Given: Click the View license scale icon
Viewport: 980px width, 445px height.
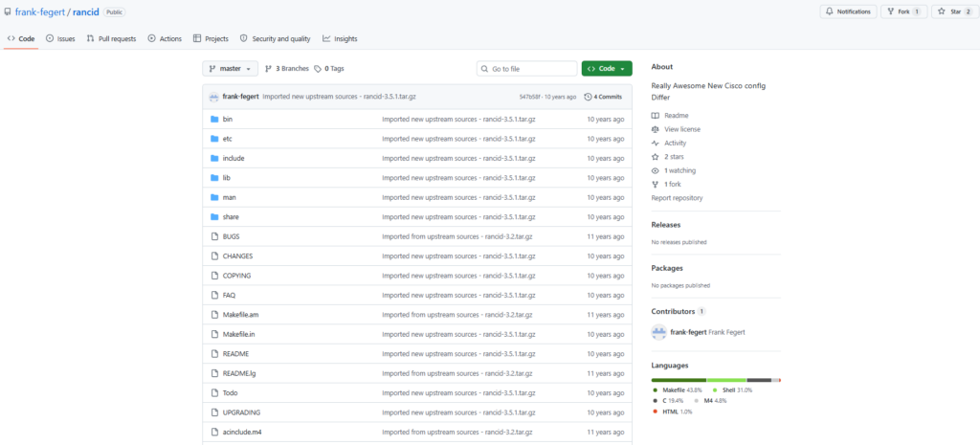Looking at the screenshot, I should (x=655, y=129).
